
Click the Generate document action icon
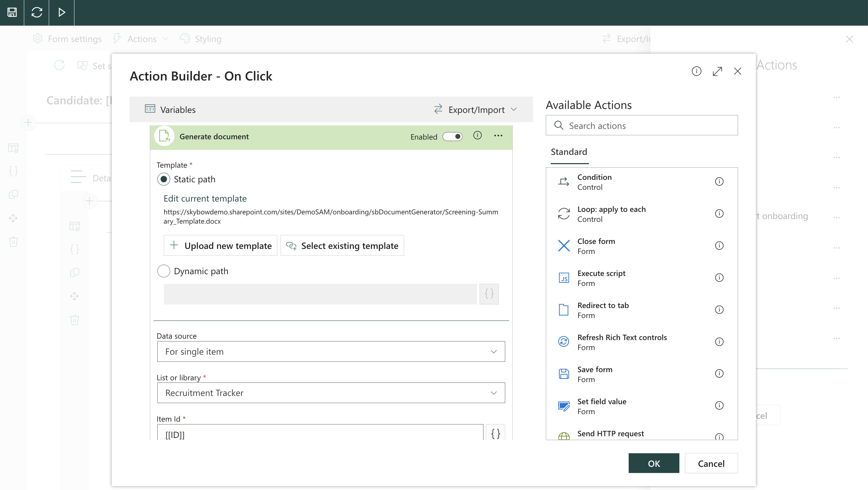164,136
